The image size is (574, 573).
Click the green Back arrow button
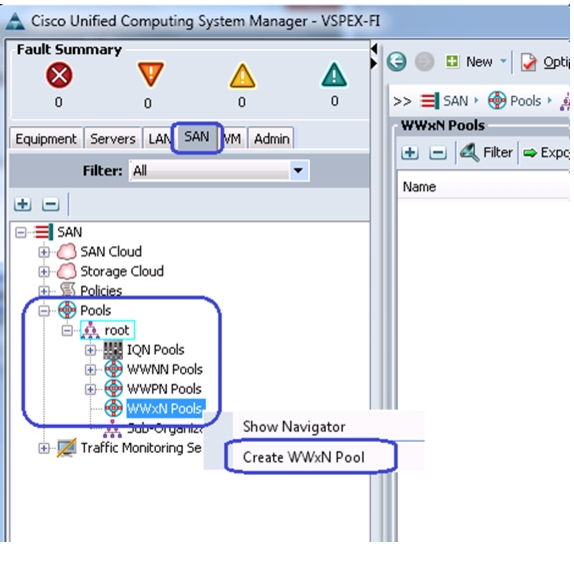coord(396,62)
